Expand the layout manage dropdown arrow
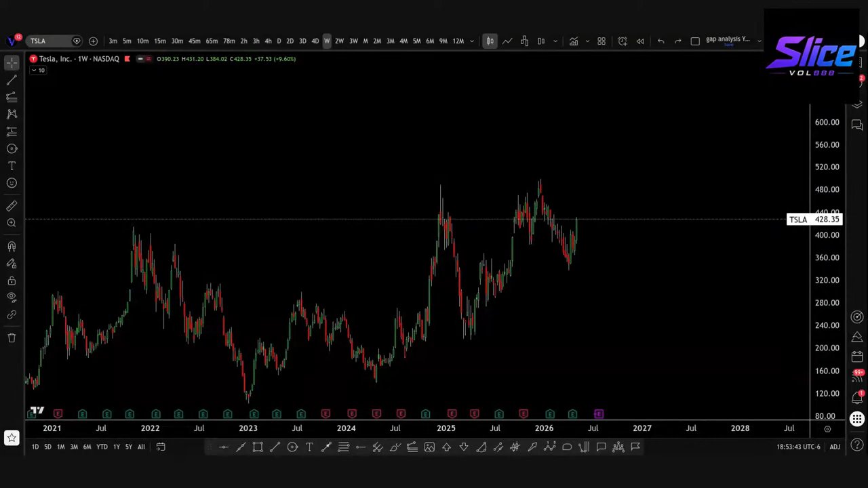This screenshot has height=488, width=868. pyautogui.click(x=759, y=41)
